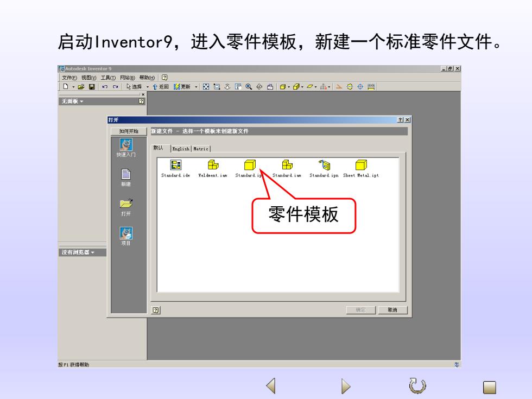532x399 pixels.
Task: Click the measuring ruler toolbar icon
Action: (x=371, y=87)
